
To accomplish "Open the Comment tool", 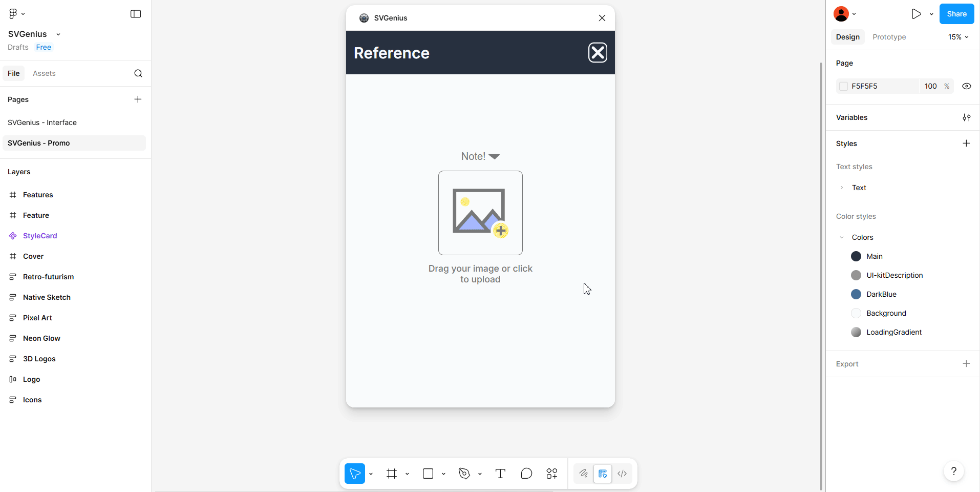I will [526, 474].
